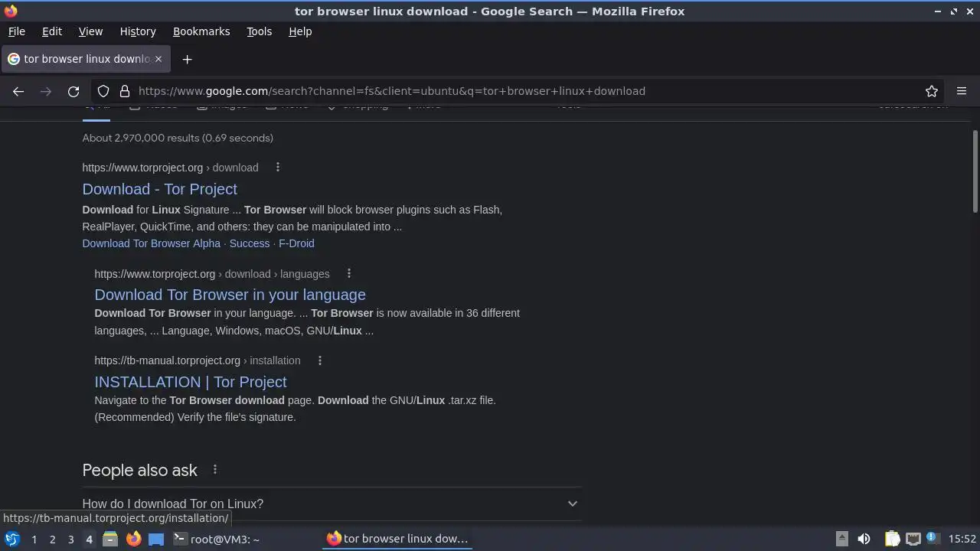Open volume control in system tray
This screenshot has width=980, height=551.
click(864, 539)
